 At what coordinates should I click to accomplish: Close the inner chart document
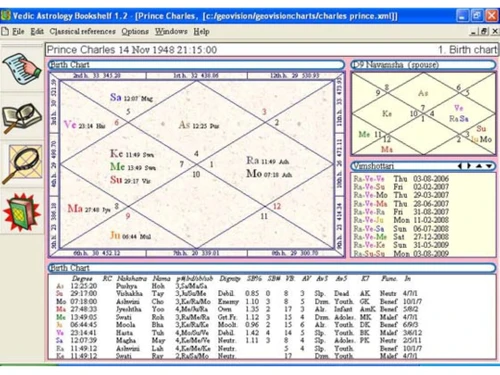click(495, 32)
